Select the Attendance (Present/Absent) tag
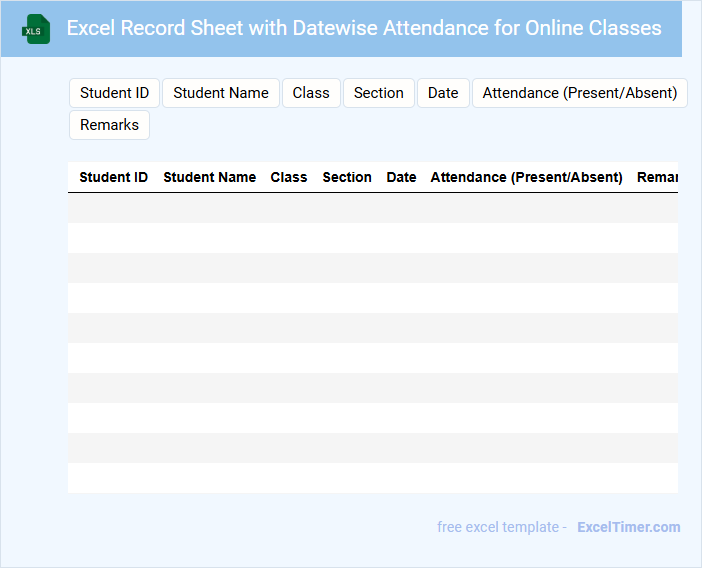The image size is (702, 568). [579, 93]
